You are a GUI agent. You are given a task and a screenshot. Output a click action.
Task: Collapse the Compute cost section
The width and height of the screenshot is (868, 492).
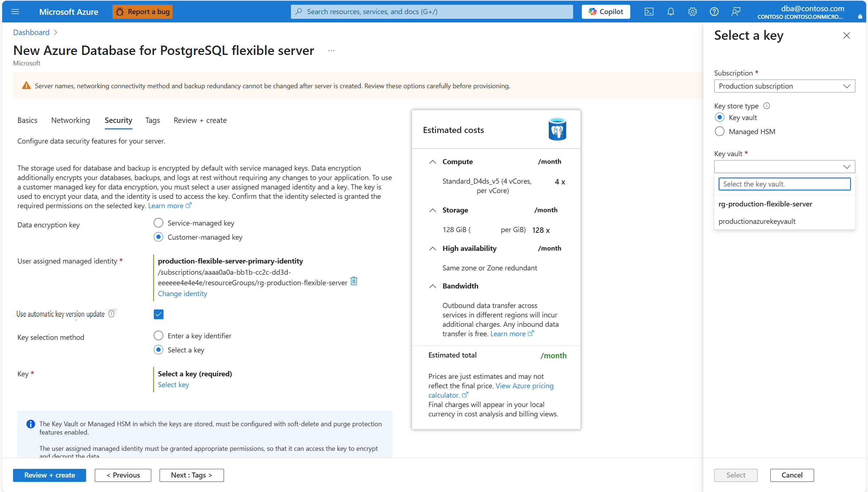(433, 162)
